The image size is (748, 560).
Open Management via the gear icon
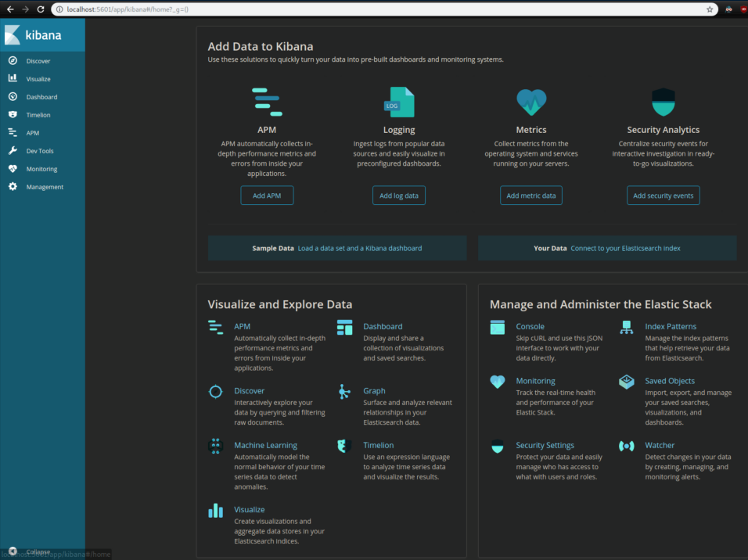13,187
